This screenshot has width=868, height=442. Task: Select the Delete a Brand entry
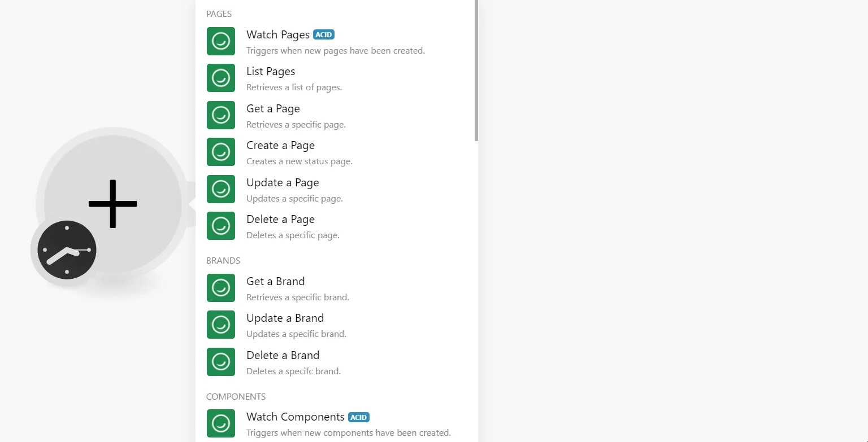pyautogui.click(x=337, y=362)
